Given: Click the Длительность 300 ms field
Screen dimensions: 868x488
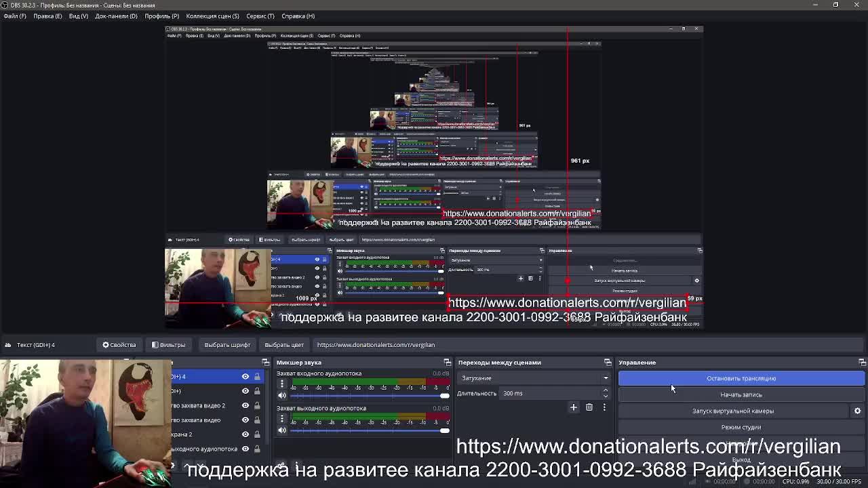Looking at the screenshot, I should pyautogui.click(x=553, y=393).
